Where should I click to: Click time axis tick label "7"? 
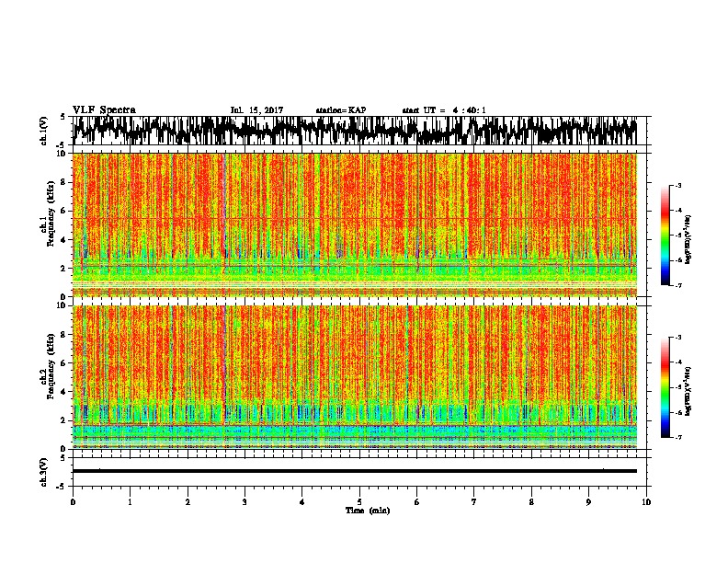coord(474,501)
